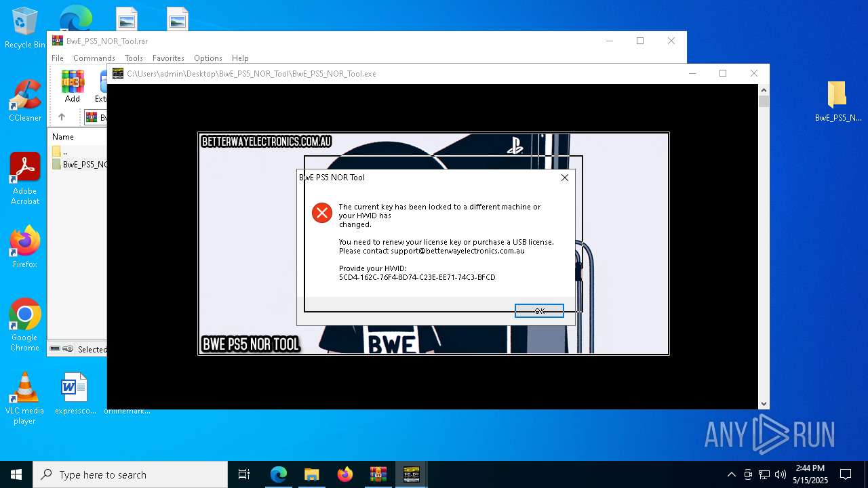Click the volume icon in system tray

tap(780, 474)
